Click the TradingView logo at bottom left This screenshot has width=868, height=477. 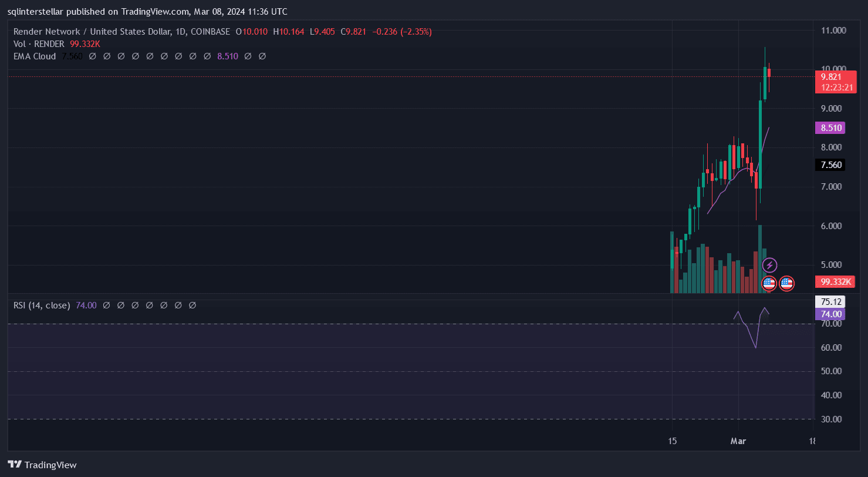(x=42, y=465)
